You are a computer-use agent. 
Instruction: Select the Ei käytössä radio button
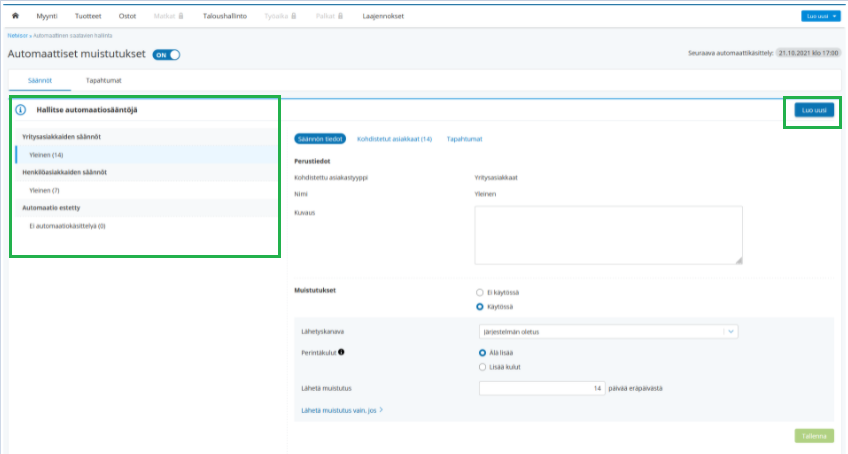click(480, 292)
